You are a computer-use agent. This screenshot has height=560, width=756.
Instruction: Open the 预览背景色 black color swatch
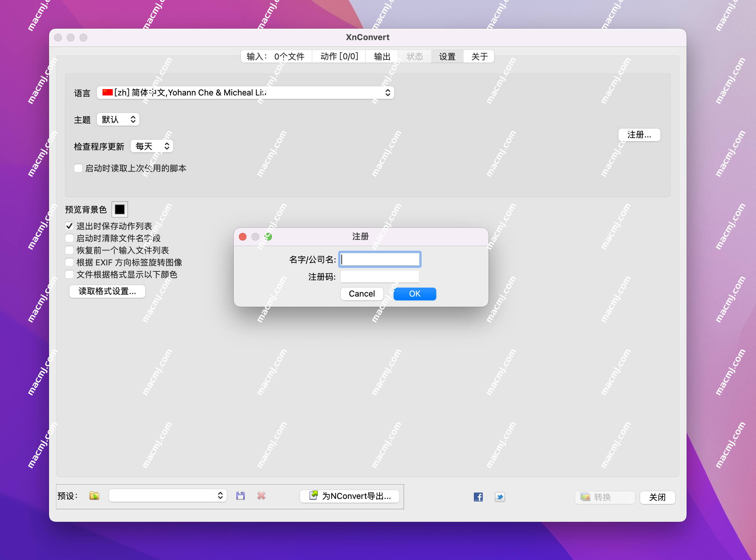[x=120, y=209]
